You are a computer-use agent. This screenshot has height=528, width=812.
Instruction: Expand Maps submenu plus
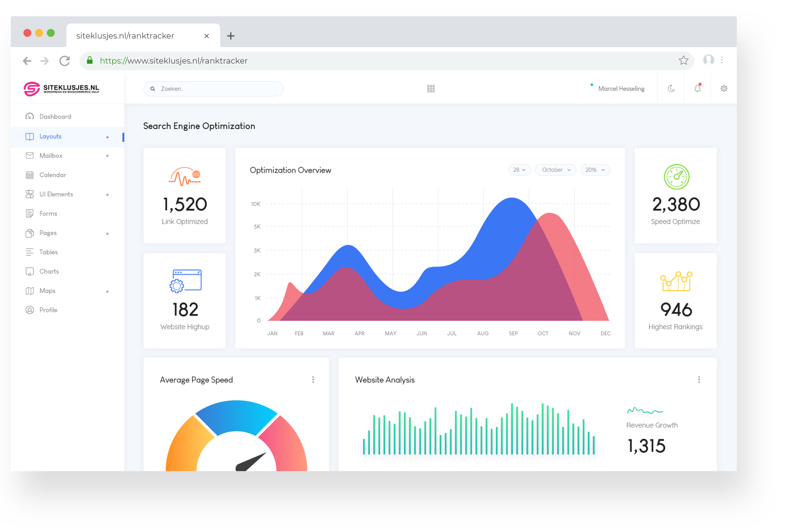pyautogui.click(x=107, y=291)
